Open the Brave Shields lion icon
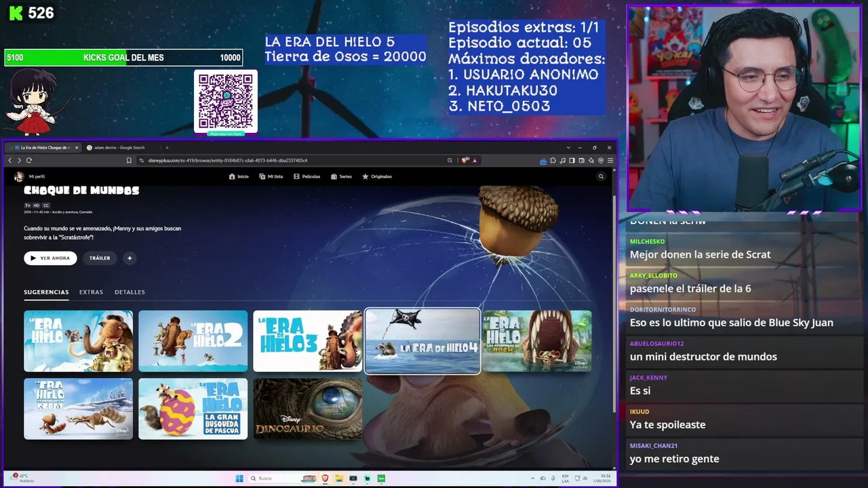Image resolution: width=868 pixels, height=488 pixels. [465, 161]
